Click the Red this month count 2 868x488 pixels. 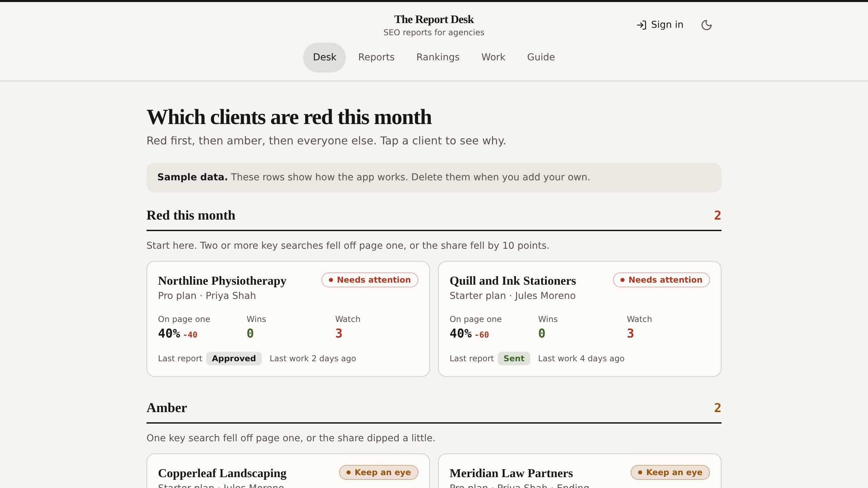click(717, 215)
